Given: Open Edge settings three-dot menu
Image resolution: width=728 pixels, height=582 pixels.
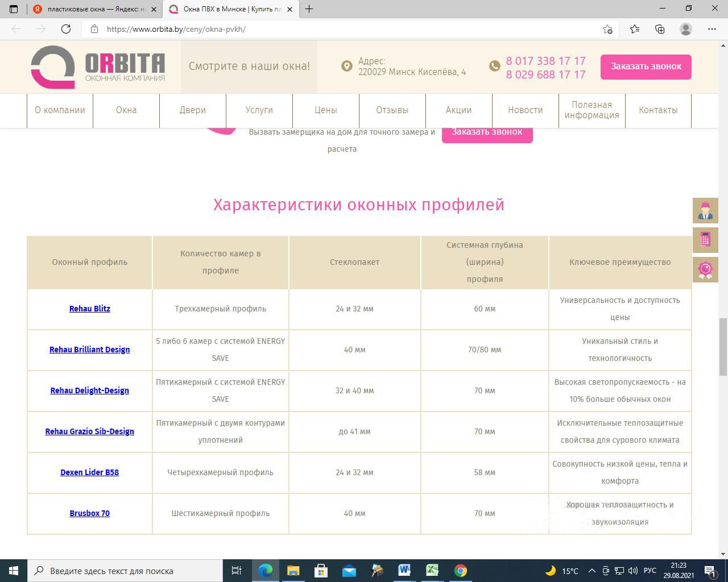Looking at the screenshot, I should click(x=712, y=29).
